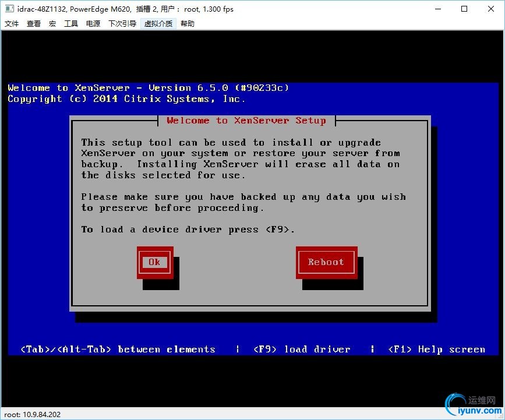Open the 工具 menu
505x420 pixels.
pyautogui.click(x=71, y=23)
